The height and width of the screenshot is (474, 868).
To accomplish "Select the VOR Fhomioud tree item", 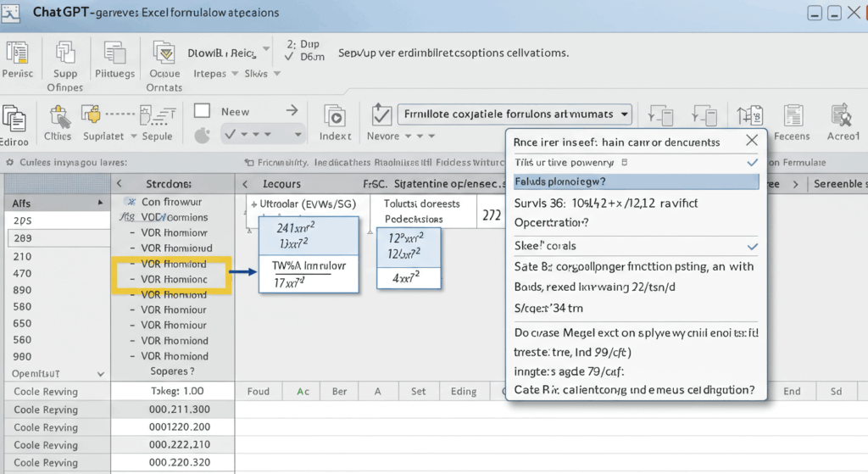I will click(176, 248).
